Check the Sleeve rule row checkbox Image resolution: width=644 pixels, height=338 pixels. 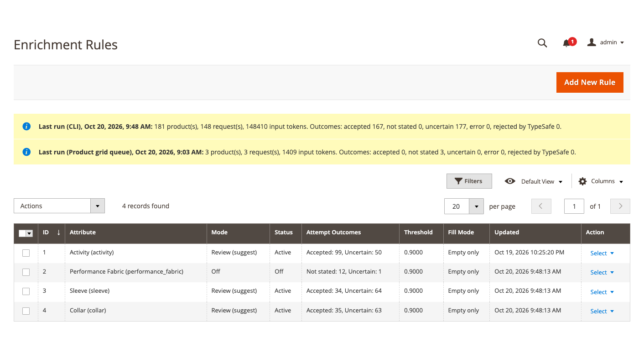pyautogui.click(x=26, y=291)
